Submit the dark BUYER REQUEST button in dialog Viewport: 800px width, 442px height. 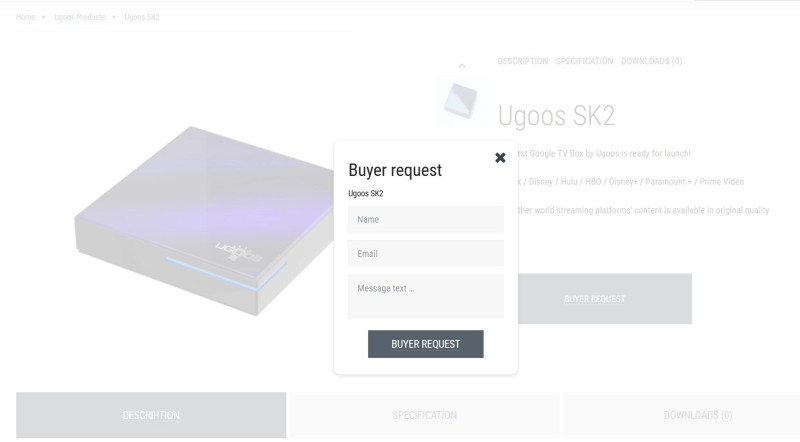(x=426, y=344)
